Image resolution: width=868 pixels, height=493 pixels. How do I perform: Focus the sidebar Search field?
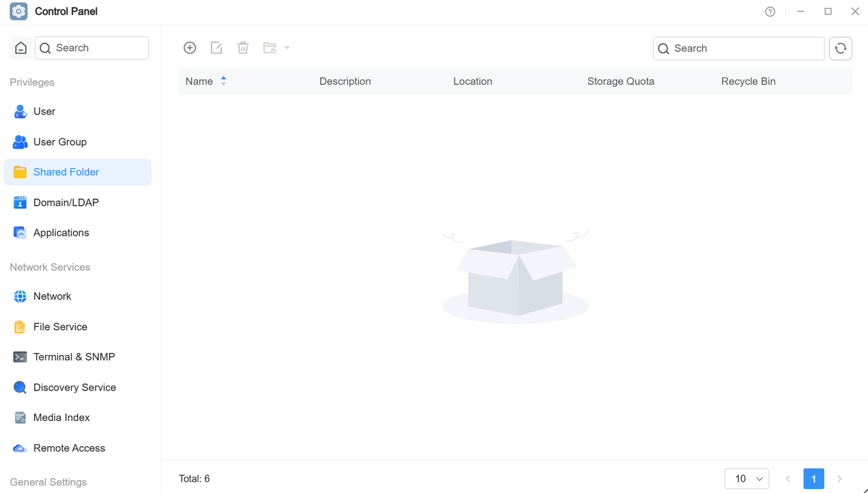(x=92, y=48)
